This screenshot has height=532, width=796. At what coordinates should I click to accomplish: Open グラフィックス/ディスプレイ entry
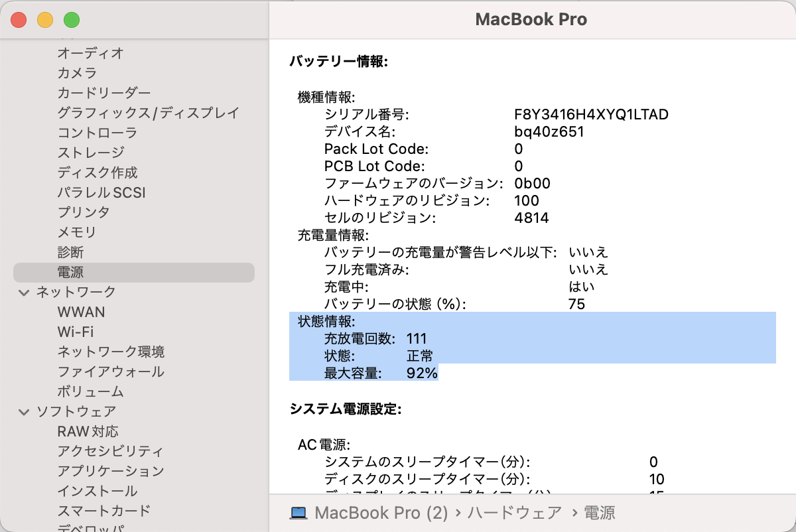point(148,113)
